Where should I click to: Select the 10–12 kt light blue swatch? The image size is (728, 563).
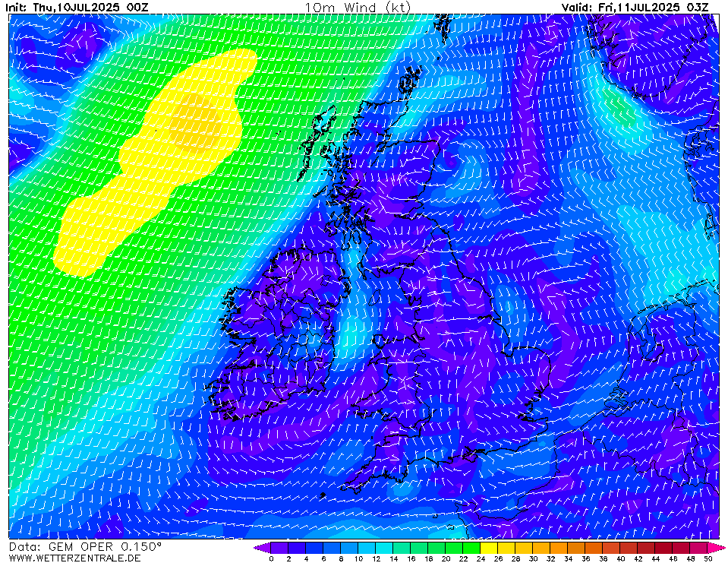[367, 548]
